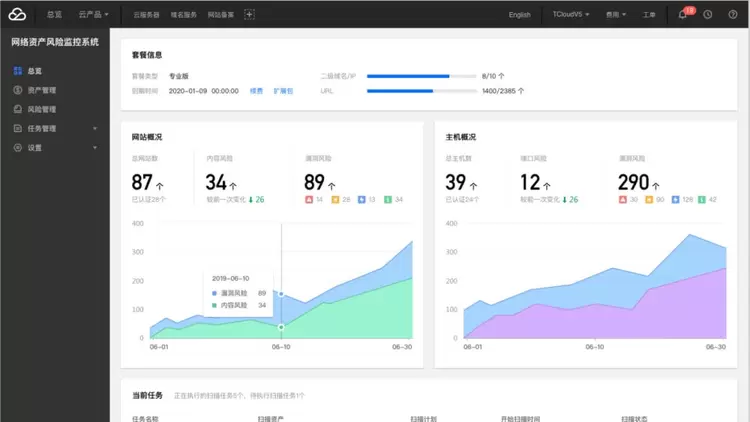Screen dimensions: 750x422
Task: Click the red severity icon under 网站概况 漏洞风险
Action: tap(310, 200)
